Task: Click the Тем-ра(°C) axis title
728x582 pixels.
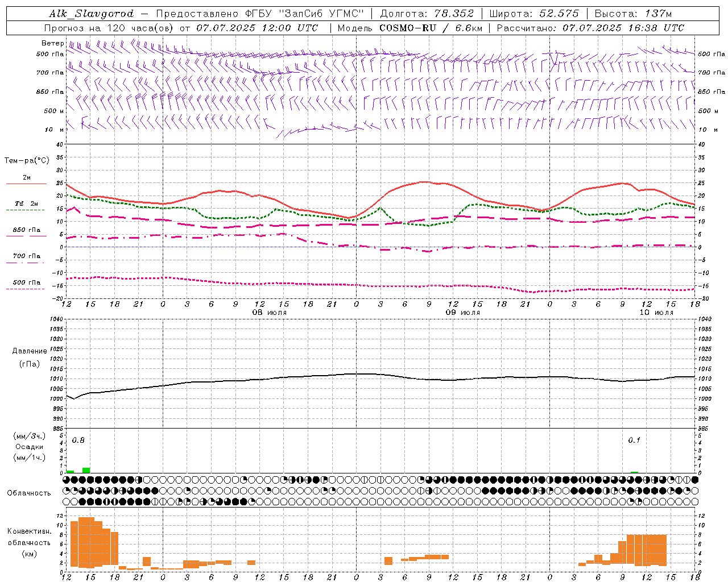Action: point(27,161)
